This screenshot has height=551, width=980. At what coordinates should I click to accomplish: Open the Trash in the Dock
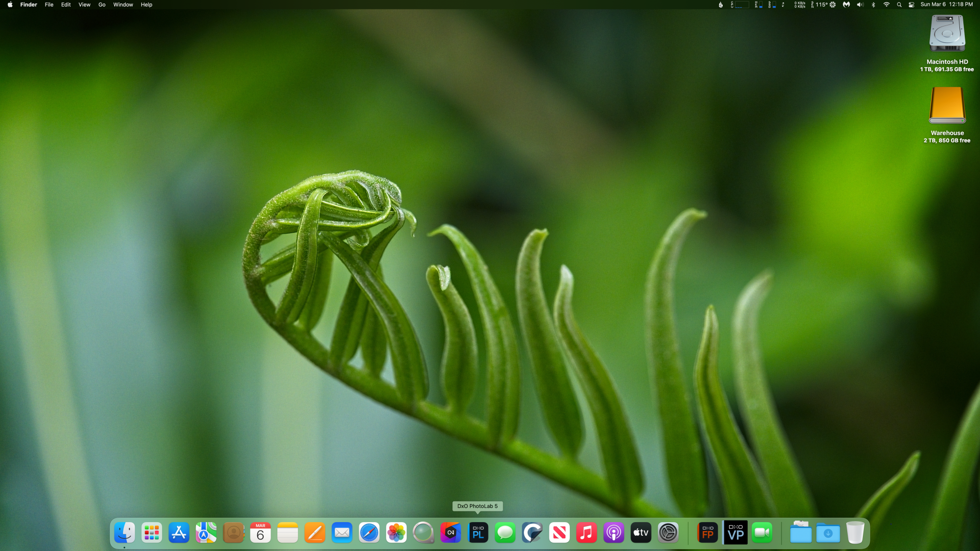(x=855, y=533)
